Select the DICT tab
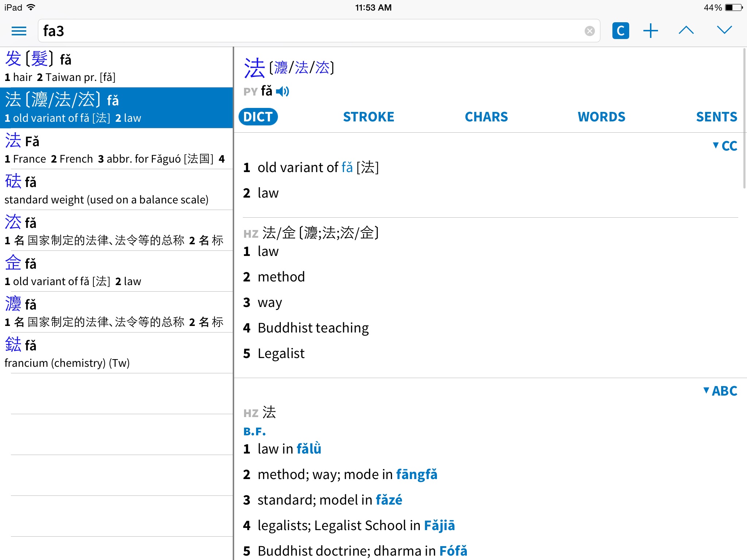Screen dimensions: 747x560 pos(258,117)
